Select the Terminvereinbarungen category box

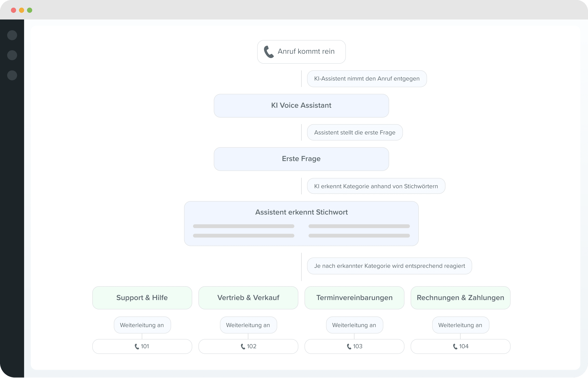click(x=354, y=297)
